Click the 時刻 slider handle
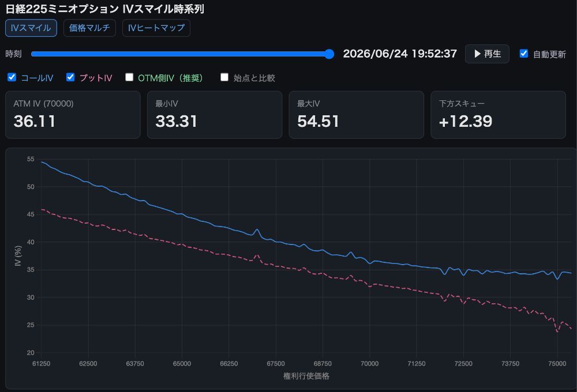The height and width of the screenshot is (392, 577). pos(329,54)
